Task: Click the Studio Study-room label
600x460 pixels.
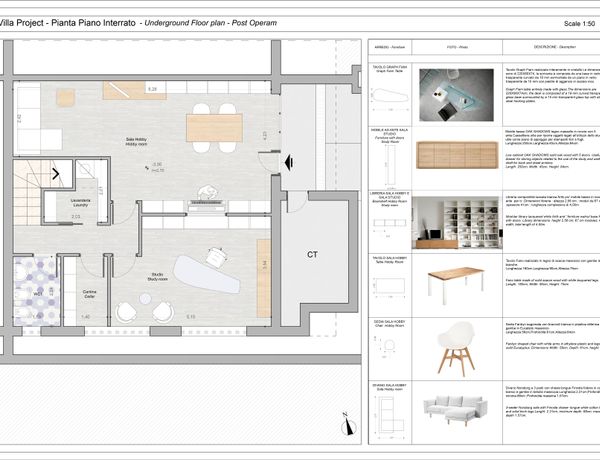Action: point(157,276)
